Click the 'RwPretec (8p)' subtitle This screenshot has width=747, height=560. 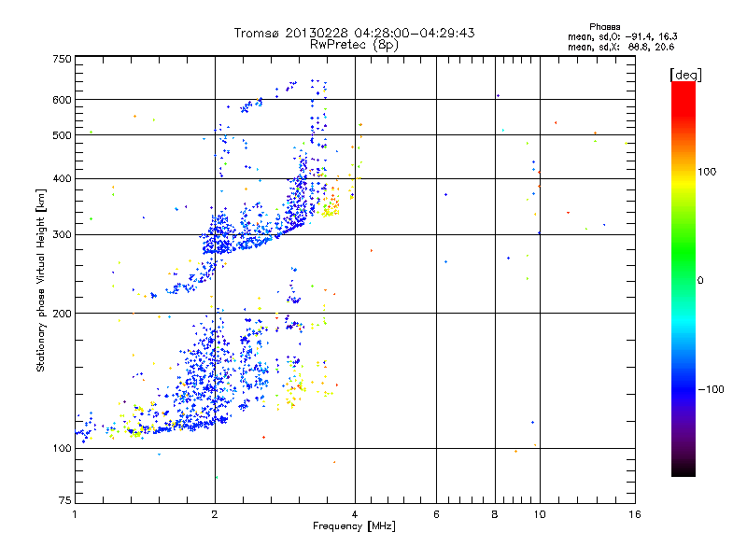pyautogui.click(x=354, y=45)
